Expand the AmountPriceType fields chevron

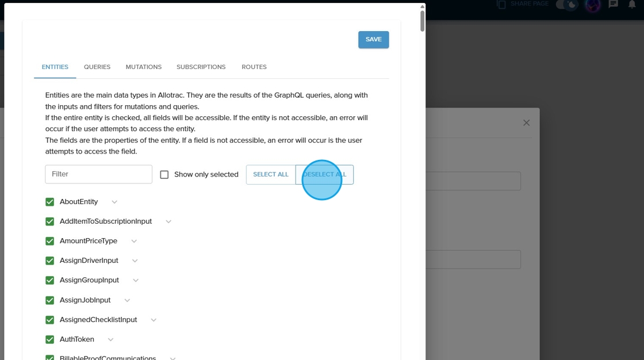tap(134, 241)
